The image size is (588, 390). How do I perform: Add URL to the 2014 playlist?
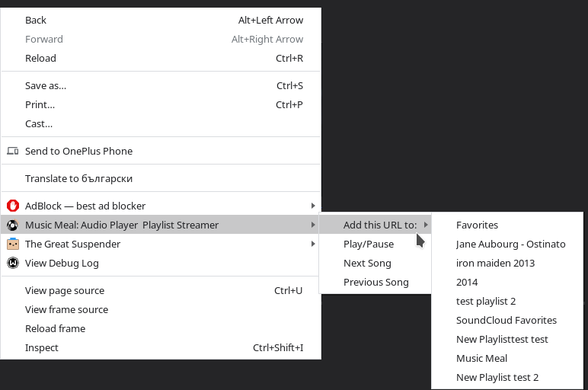507,282
